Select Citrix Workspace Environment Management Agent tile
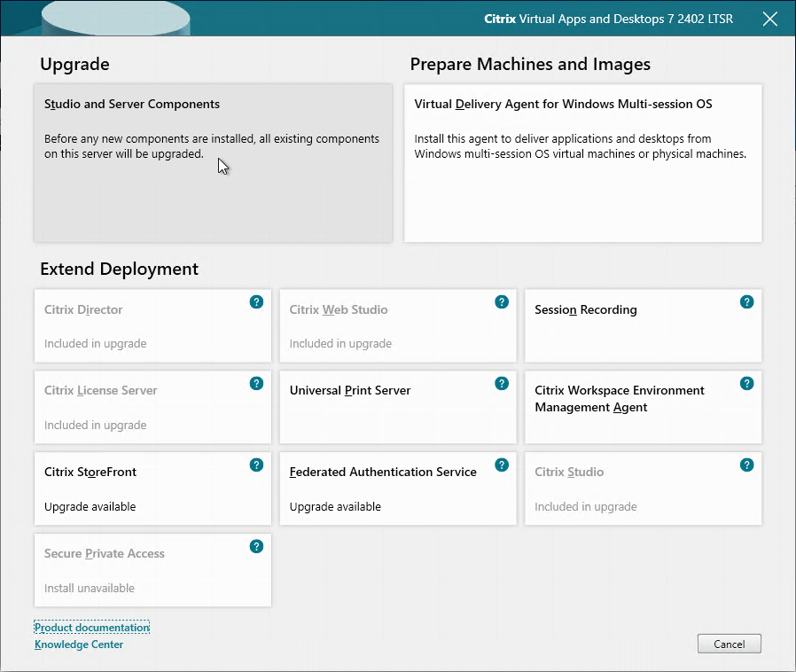The image size is (796, 672). tap(644, 407)
